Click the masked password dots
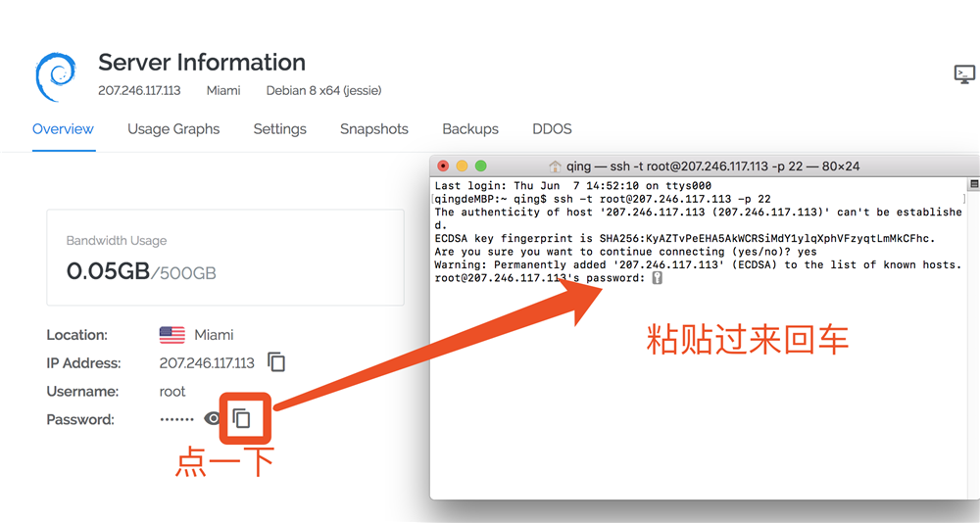Image resolution: width=980 pixels, height=523 pixels. [x=176, y=419]
